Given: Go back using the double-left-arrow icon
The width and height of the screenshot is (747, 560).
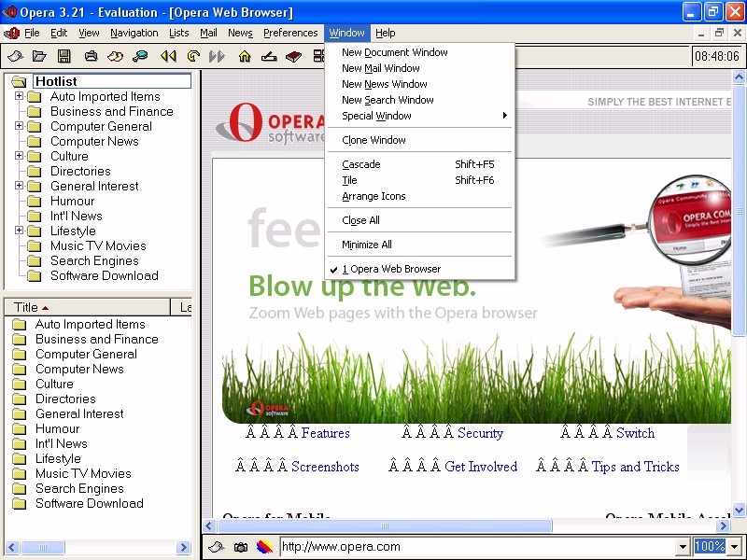Looking at the screenshot, I should point(168,56).
